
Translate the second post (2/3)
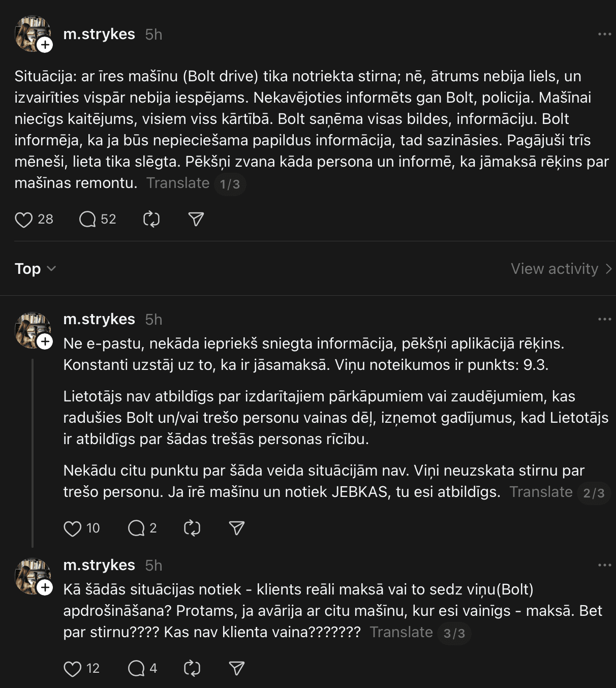[x=541, y=492]
